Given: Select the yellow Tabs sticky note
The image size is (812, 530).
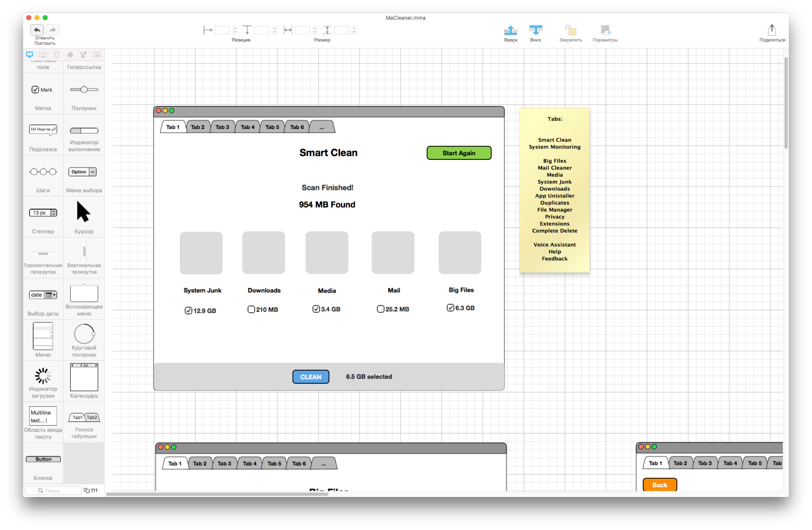Looking at the screenshot, I should click(554, 190).
